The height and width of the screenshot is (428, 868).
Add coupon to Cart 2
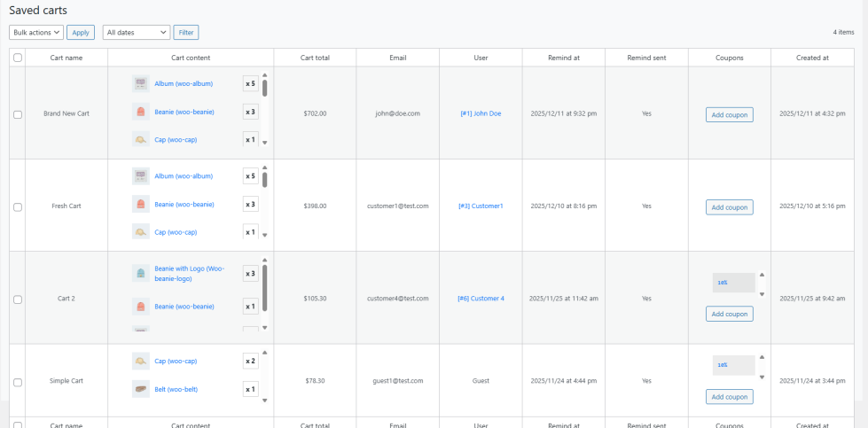(729, 314)
